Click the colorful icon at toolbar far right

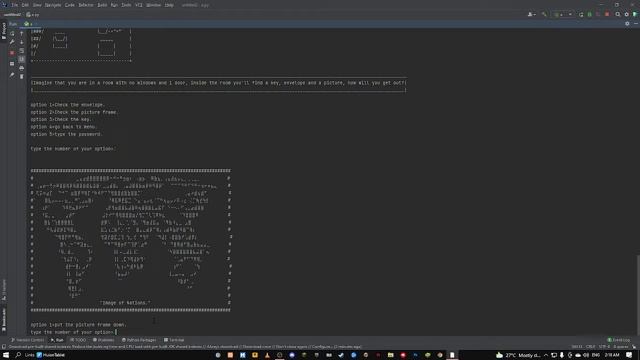(635, 14)
